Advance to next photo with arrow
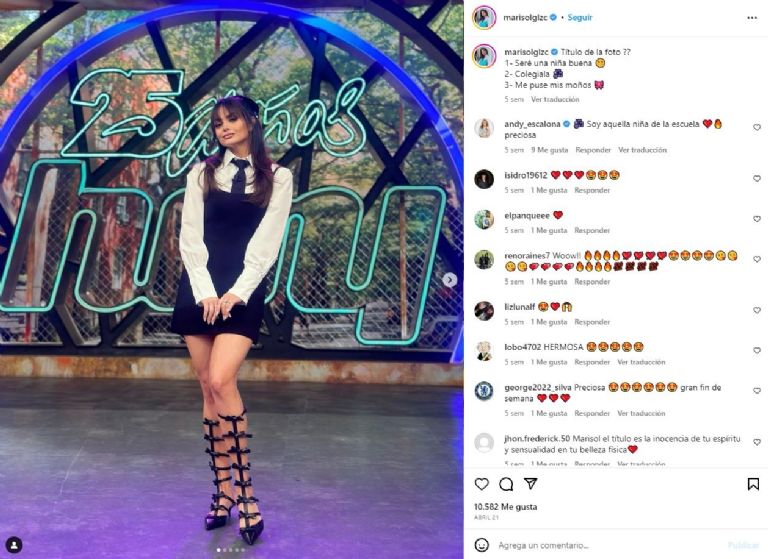 tap(449, 280)
